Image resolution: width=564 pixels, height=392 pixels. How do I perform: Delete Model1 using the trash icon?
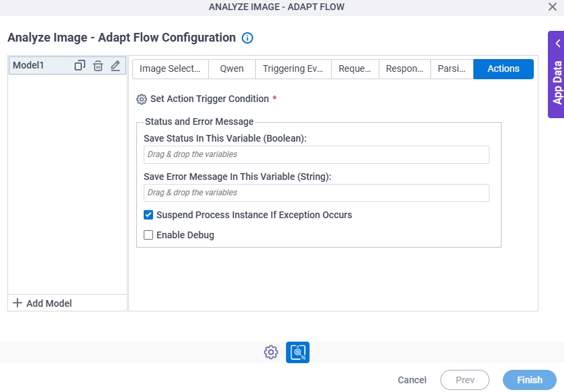pos(98,66)
